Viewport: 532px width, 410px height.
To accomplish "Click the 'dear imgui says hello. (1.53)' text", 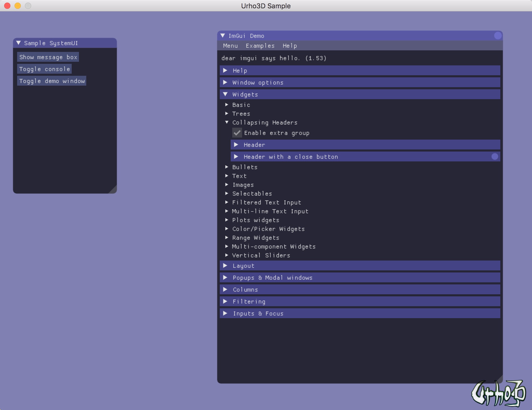I will coord(274,58).
